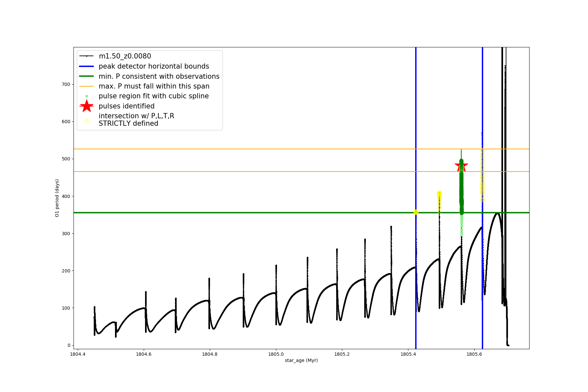Click the red star icon in the legend
The width and height of the screenshot is (588, 392).
pos(87,106)
